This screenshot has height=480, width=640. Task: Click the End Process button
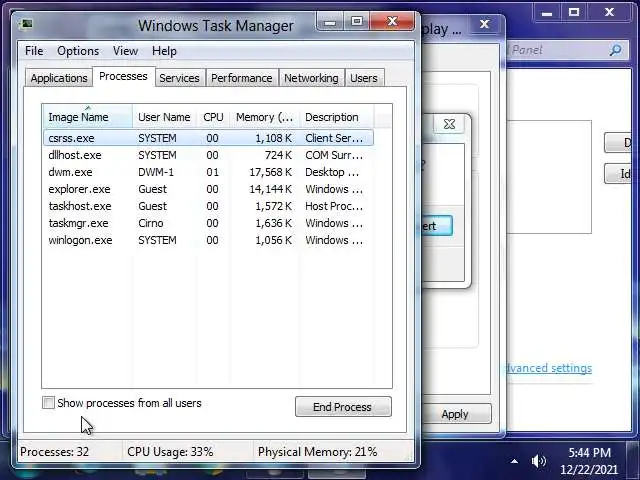coord(343,407)
